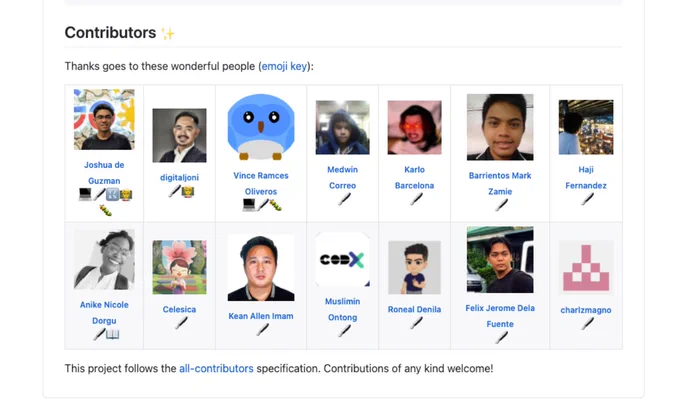Open the emoji key link

coord(284,66)
